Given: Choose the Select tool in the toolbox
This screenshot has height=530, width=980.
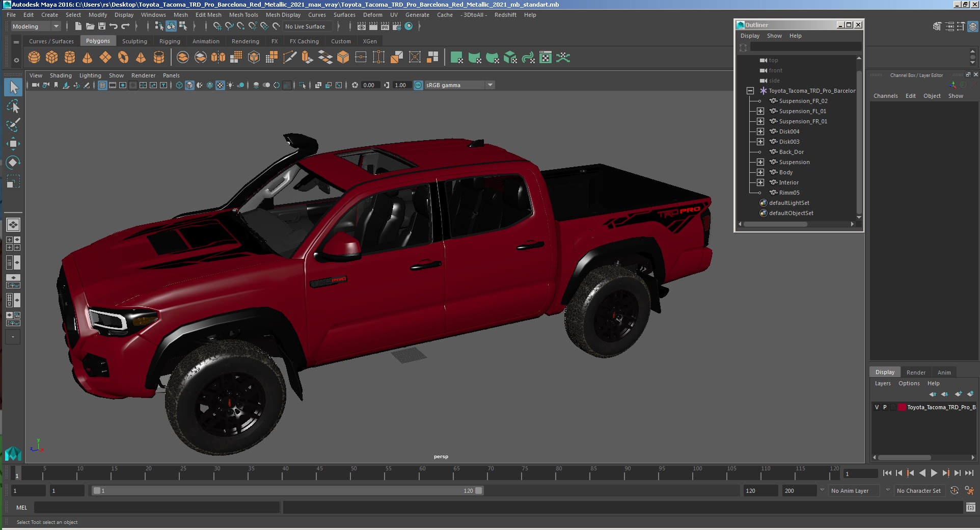Looking at the screenshot, I should point(13,87).
